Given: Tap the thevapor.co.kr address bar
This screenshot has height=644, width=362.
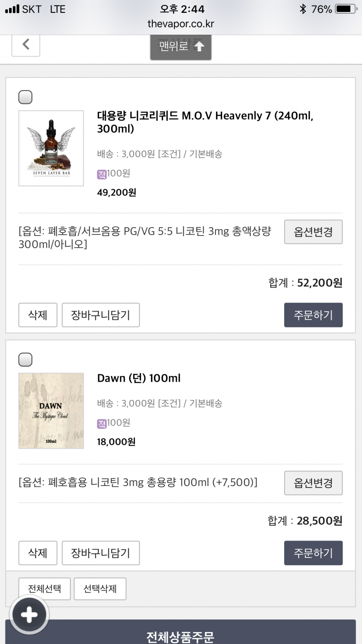Looking at the screenshot, I should pos(181,24).
